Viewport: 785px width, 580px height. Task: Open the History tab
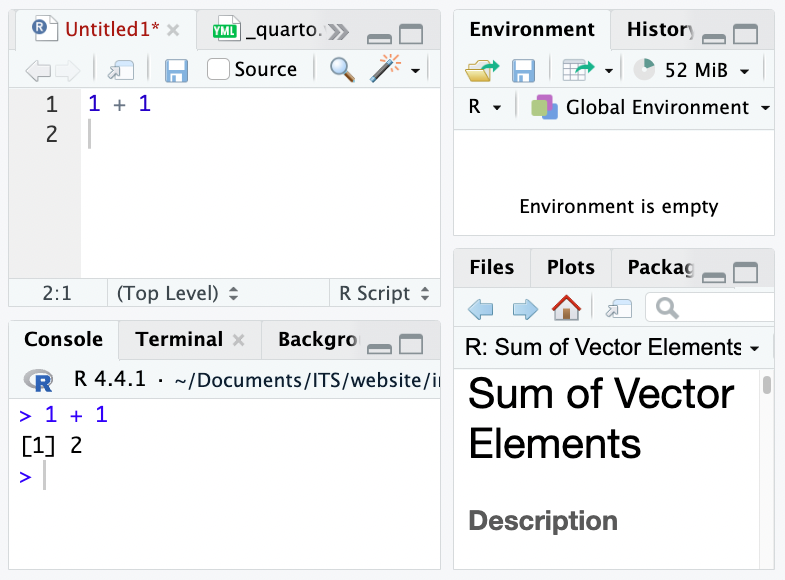[659, 29]
